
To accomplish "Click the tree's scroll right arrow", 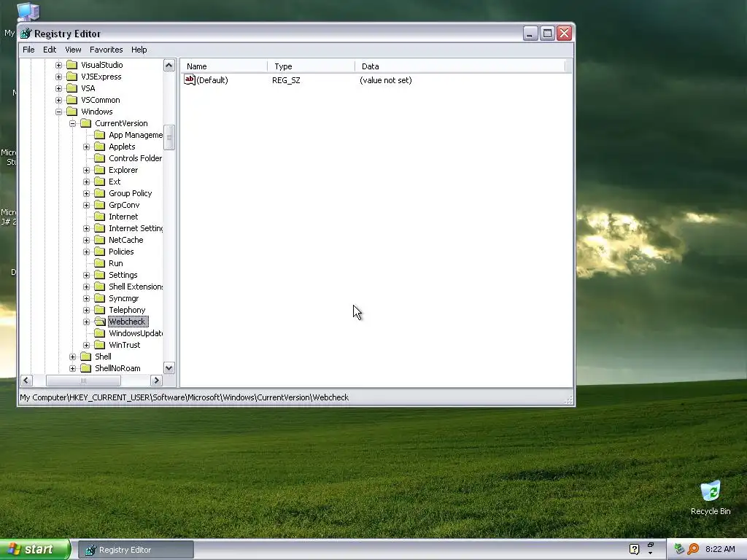I will click(156, 380).
